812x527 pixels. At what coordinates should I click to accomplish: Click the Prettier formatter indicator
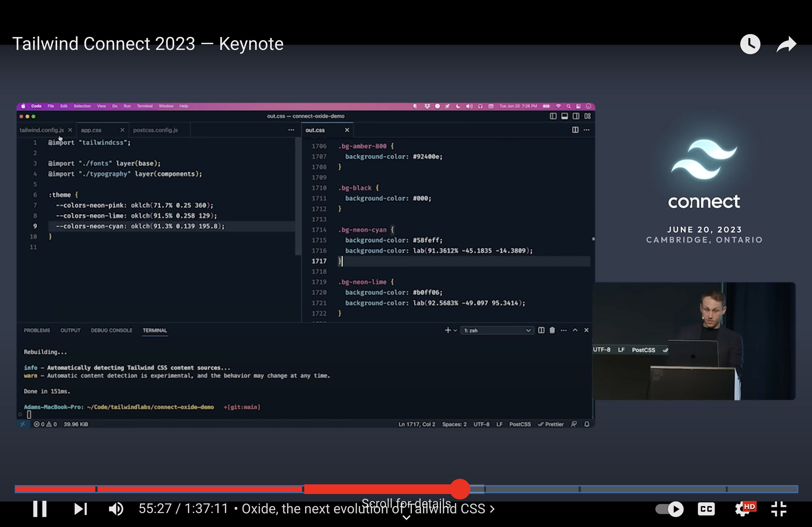tap(551, 424)
